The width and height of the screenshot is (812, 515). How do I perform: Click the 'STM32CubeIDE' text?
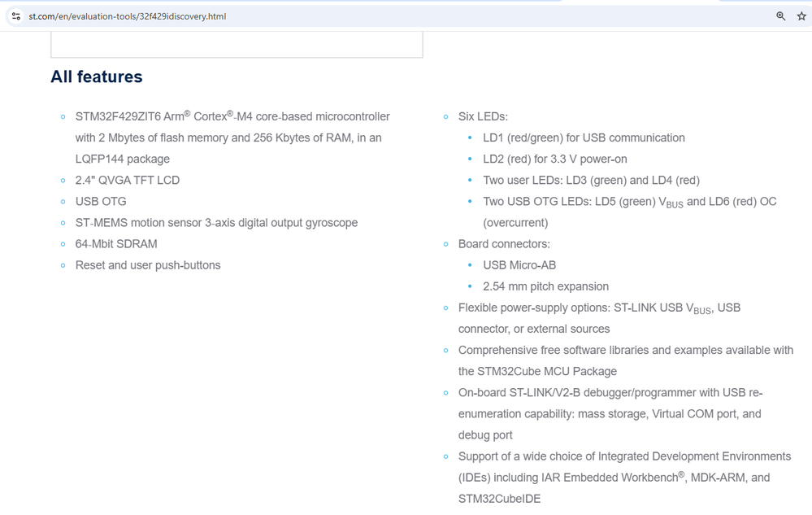[499, 499]
